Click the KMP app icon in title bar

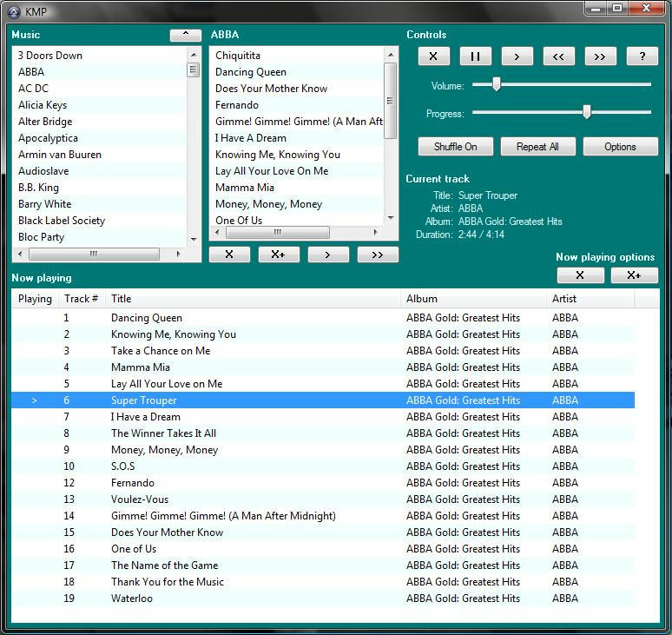14,12
